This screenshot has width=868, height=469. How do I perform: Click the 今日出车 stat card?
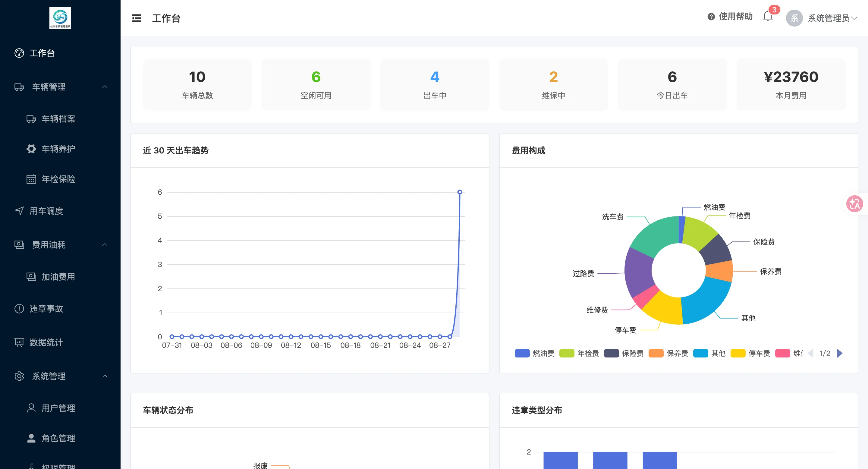672,84
